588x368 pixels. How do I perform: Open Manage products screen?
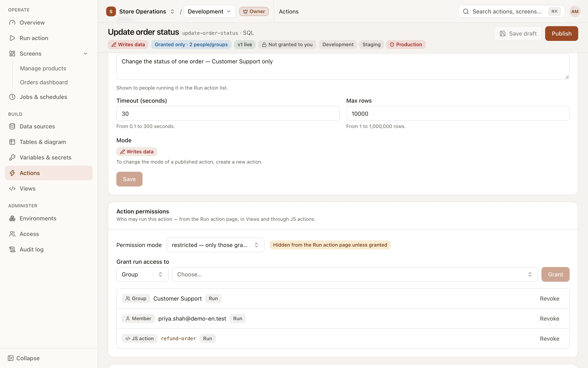point(43,68)
